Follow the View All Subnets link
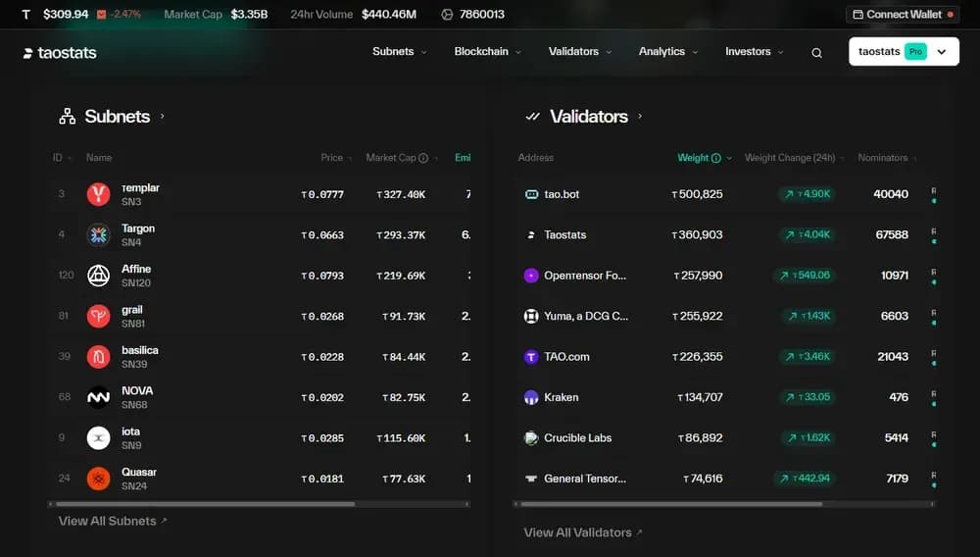The height and width of the screenshot is (557, 980). [x=112, y=521]
